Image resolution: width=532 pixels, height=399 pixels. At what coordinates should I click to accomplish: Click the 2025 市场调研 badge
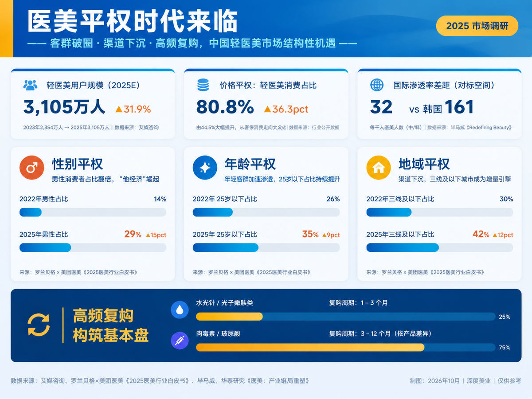(x=477, y=26)
